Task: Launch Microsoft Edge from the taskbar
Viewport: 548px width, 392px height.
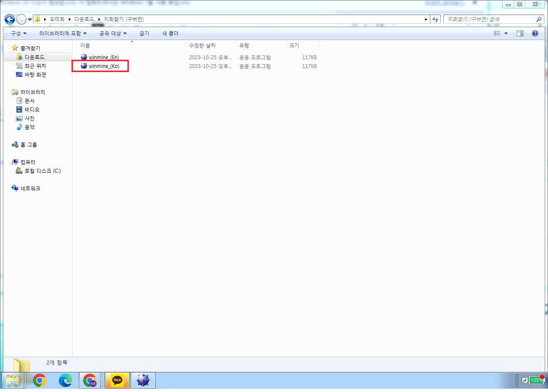Action: 66,380
